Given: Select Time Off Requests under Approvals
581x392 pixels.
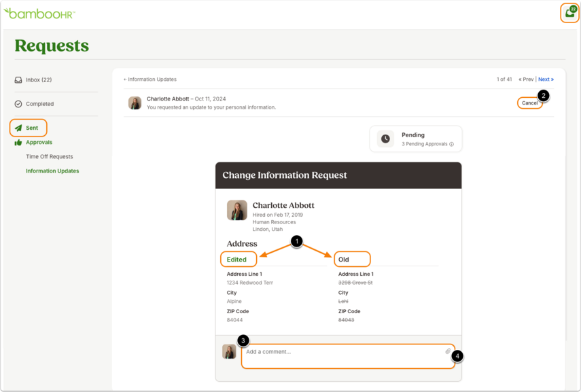Looking at the screenshot, I should click(x=50, y=157).
